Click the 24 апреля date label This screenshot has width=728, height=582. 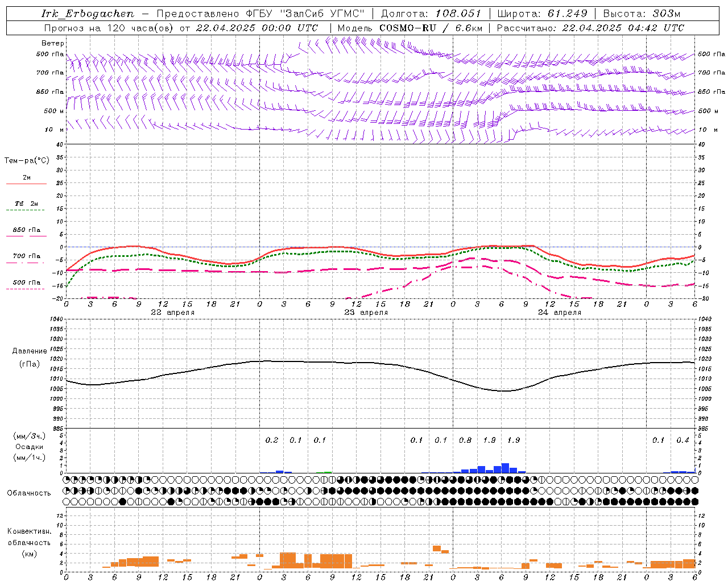(560, 313)
